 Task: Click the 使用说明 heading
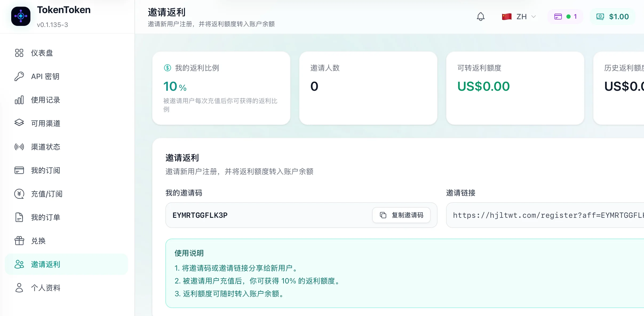[x=189, y=253]
